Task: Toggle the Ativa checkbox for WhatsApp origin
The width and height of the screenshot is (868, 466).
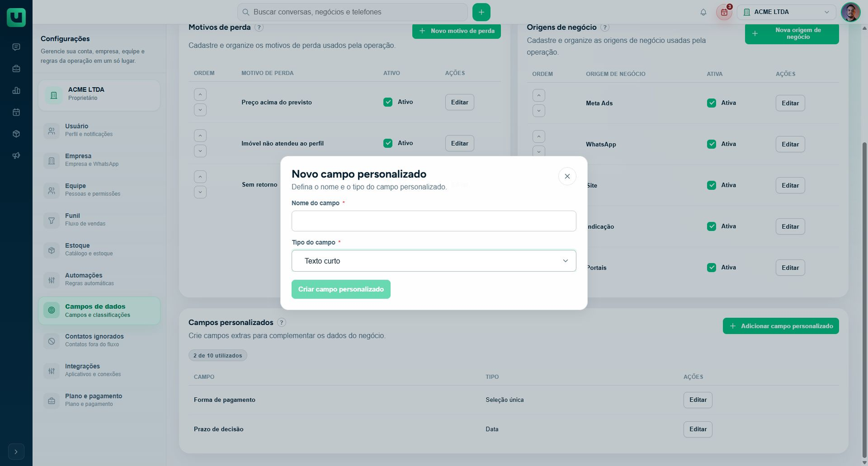Action: coord(711,144)
